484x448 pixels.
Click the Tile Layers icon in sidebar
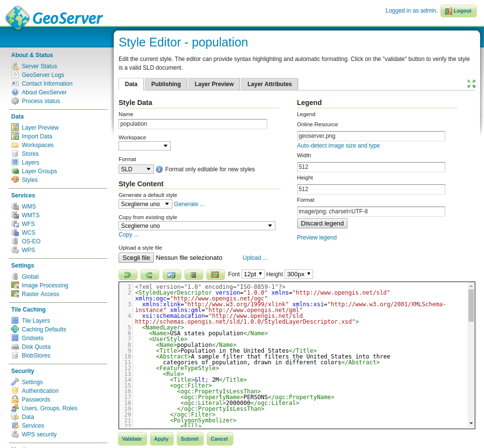[15, 321]
